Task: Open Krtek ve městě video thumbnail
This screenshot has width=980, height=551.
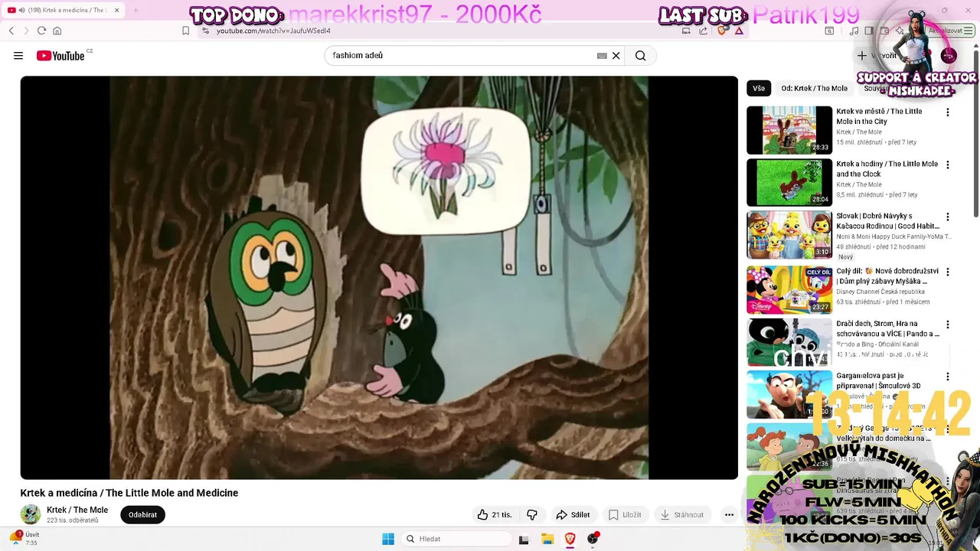Action: point(789,130)
